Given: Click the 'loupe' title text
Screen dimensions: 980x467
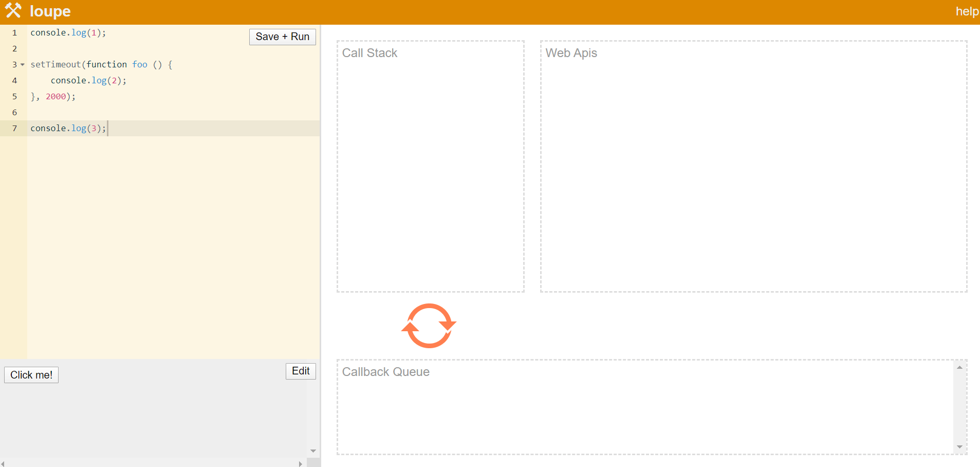Looking at the screenshot, I should [x=50, y=11].
